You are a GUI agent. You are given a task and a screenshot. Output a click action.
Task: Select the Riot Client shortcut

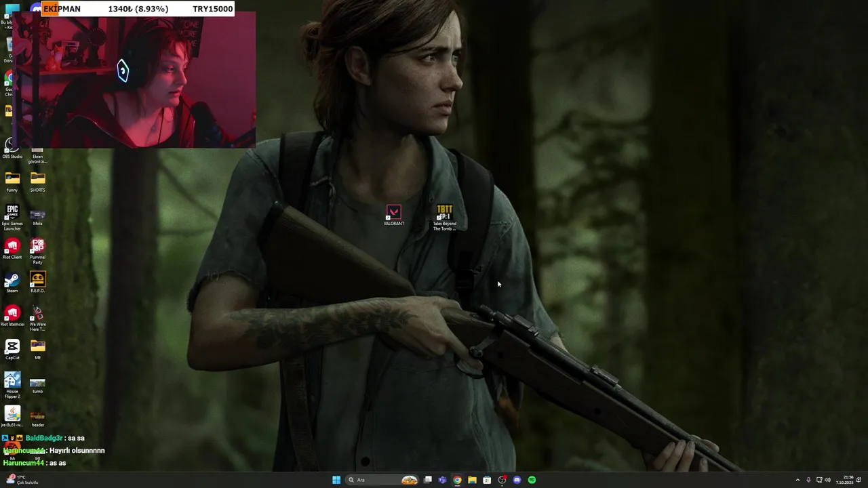pyautogui.click(x=12, y=249)
